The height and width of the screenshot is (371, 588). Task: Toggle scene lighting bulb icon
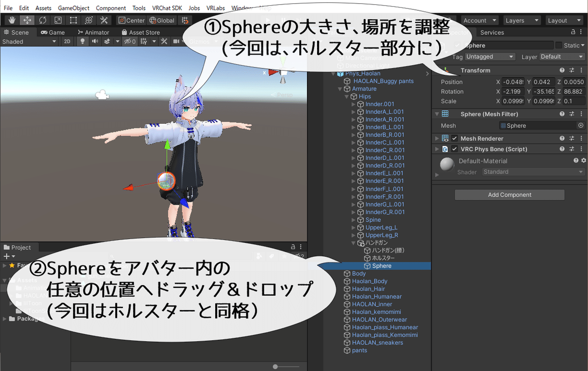[x=82, y=42]
